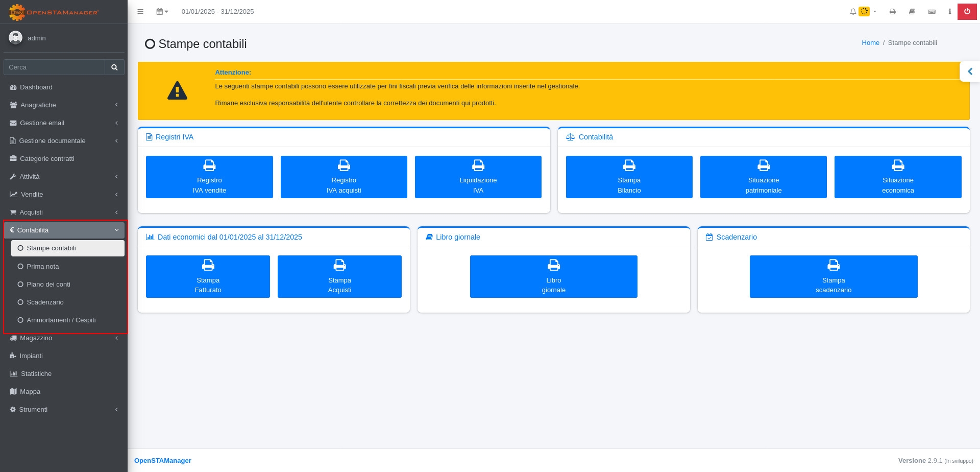Click the Home breadcrumb link
980x472 pixels.
pyautogui.click(x=870, y=43)
